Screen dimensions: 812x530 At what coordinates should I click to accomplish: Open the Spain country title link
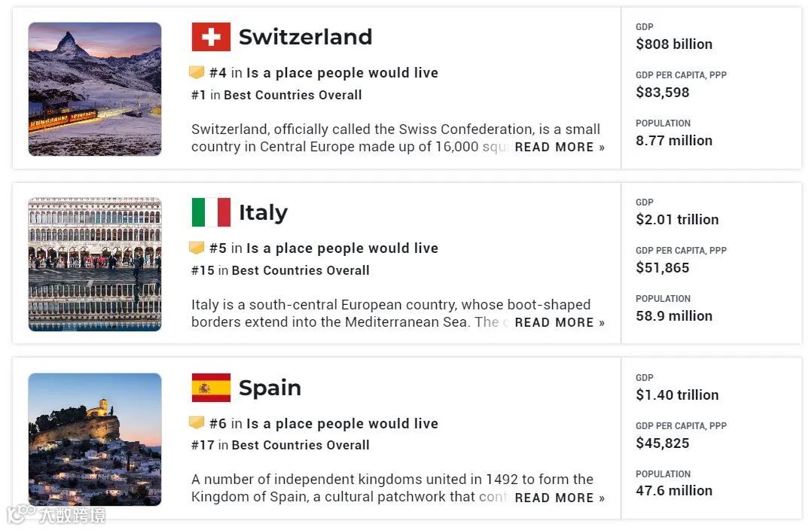point(270,388)
